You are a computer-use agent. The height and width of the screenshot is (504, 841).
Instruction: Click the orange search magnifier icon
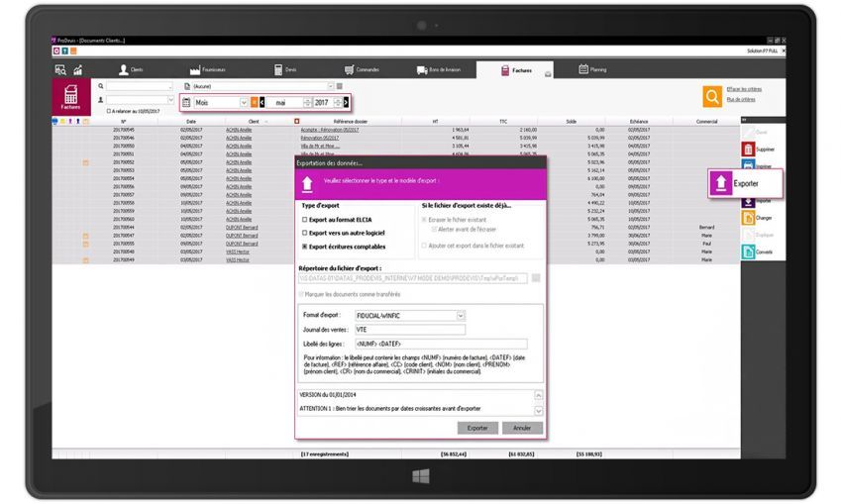(x=711, y=96)
